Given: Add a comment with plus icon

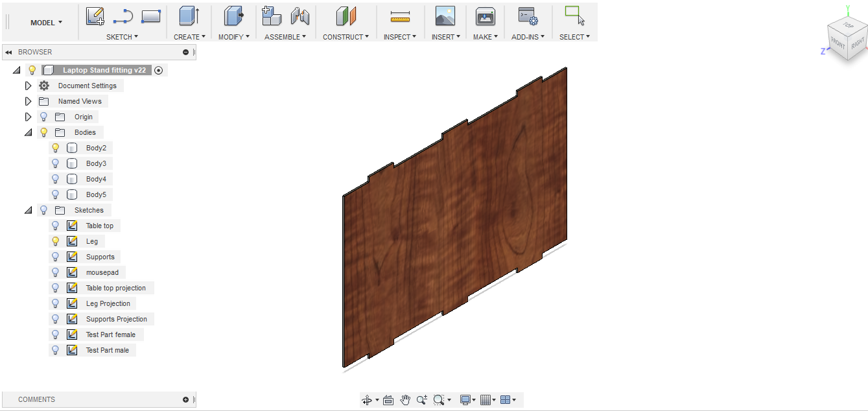Looking at the screenshot, I should (x=186, y=399).
